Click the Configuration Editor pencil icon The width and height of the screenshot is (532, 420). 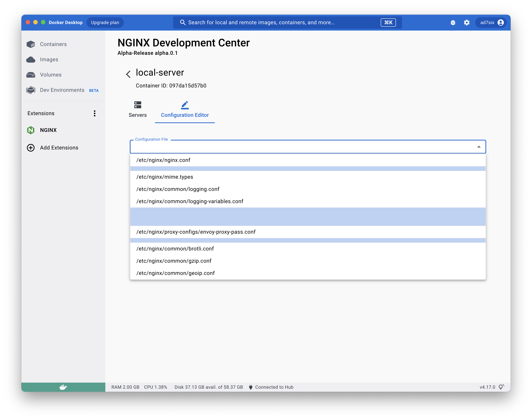coord(185,105)
